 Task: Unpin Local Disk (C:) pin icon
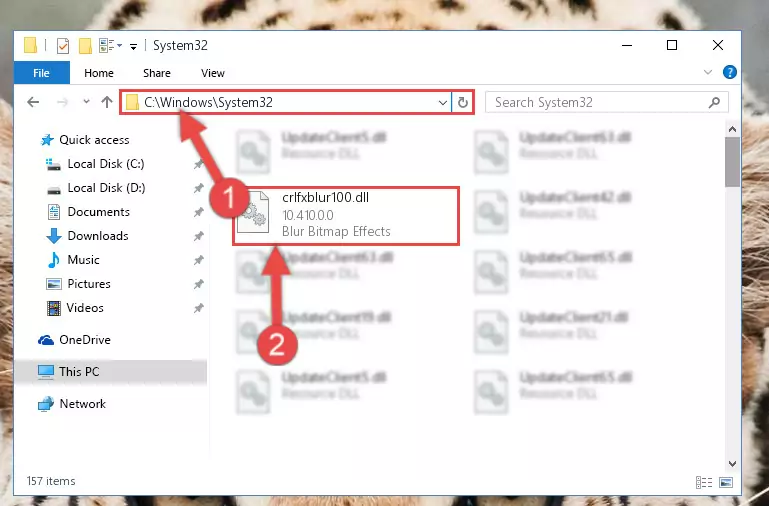(199, 164)
